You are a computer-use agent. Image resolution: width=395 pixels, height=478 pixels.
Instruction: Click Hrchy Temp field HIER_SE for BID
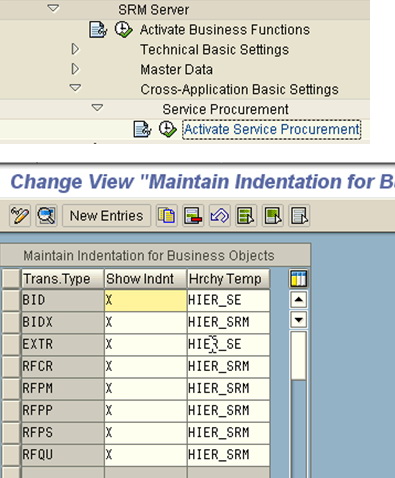(228, 300)
